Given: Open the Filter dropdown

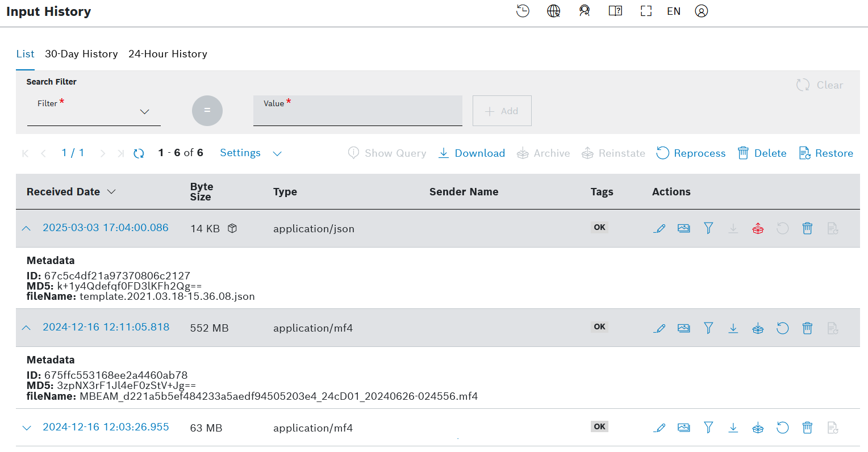Looking at the screenshot, I should [94, 112].
